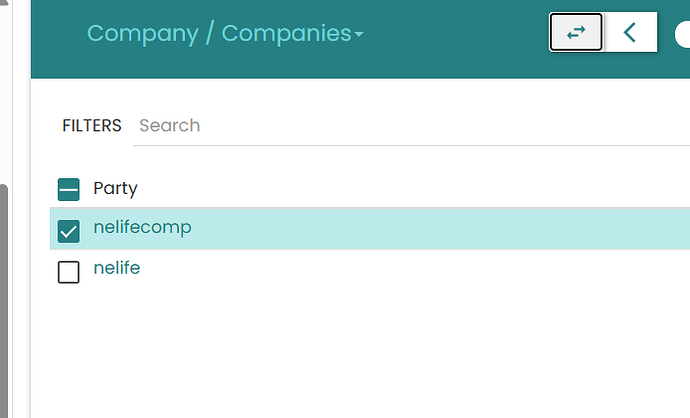Click the Company / Companies heading

coord(225,33)
